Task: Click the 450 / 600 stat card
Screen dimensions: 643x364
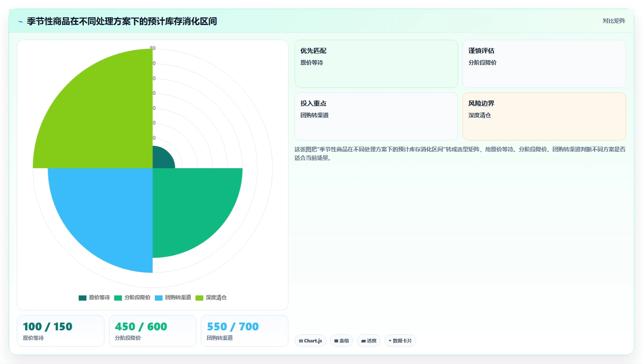Action: pos(152,331)
